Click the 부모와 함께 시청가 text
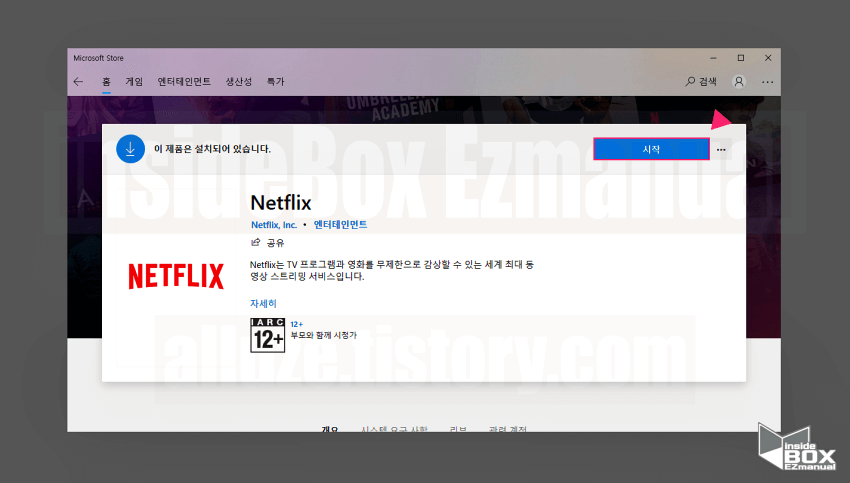This screenshot has width=850, height=483. click(x=324, y=336)
